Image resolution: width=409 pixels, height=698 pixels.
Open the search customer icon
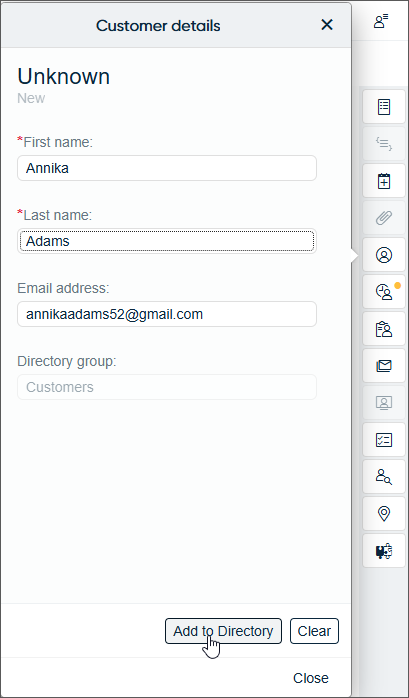pyautogui.click(x=384, y=477)
